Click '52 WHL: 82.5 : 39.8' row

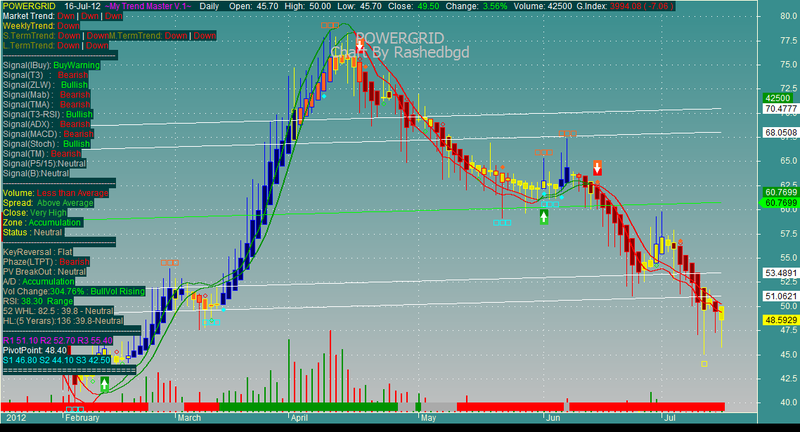[x=58, y=311]
